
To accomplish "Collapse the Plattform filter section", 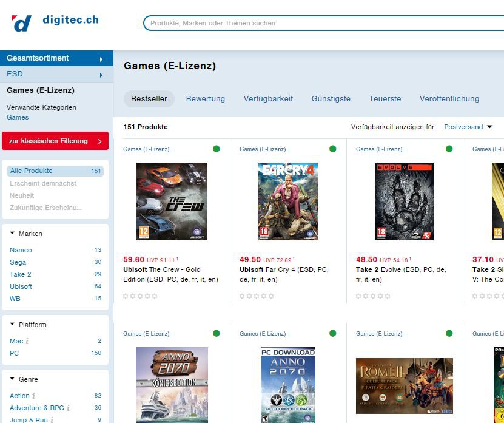I will [12, 324].
